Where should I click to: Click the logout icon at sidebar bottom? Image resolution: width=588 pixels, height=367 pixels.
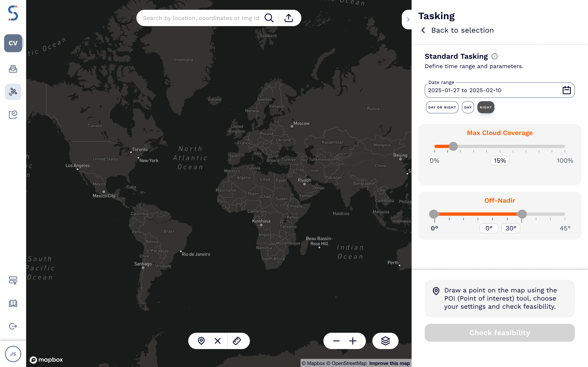13,326
